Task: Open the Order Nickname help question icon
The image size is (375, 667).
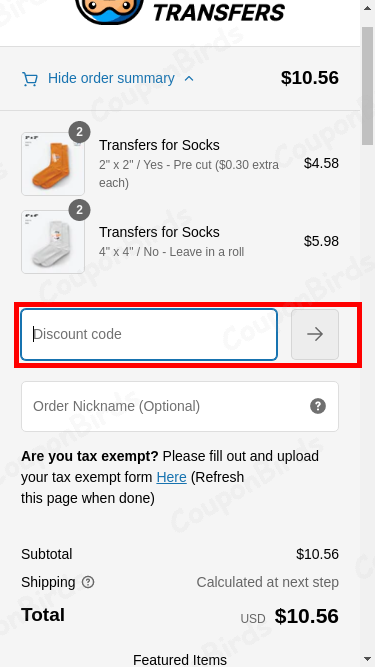Action: pos(318,406)
